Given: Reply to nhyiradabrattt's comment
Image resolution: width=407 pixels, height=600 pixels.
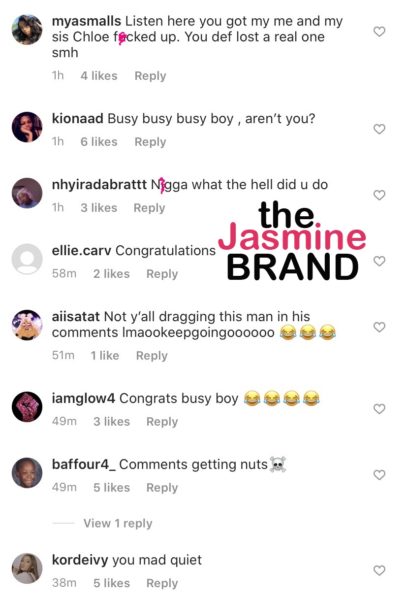Looking at the screenshot, I should pos(149,208).
